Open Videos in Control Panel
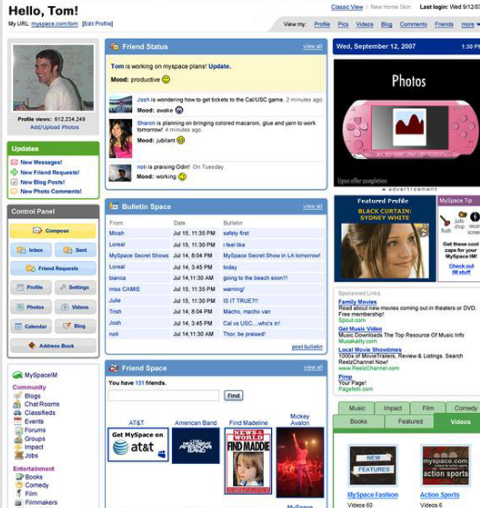This screenshot has height=508, width=480. [75, 307]
